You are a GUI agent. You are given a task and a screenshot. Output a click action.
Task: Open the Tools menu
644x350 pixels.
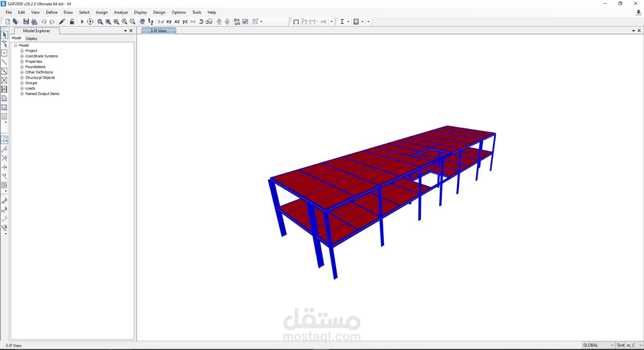[197, 12]
